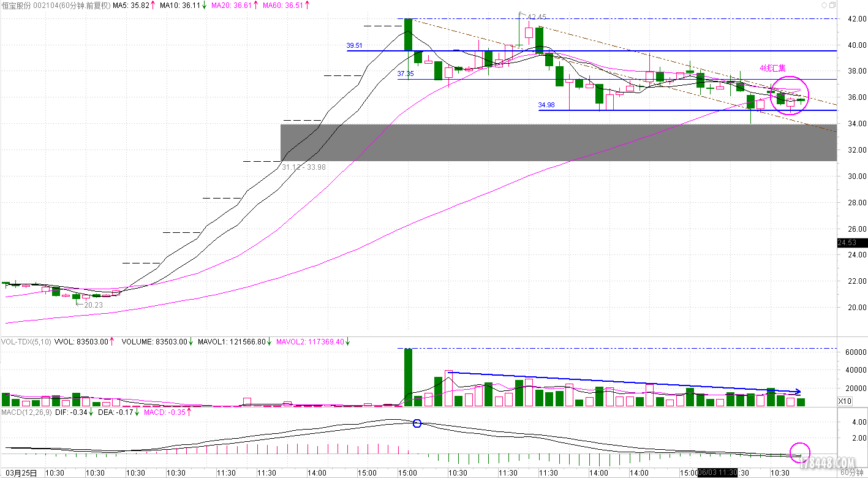Click the 42.00 price axis value

(x=856, y=18)
